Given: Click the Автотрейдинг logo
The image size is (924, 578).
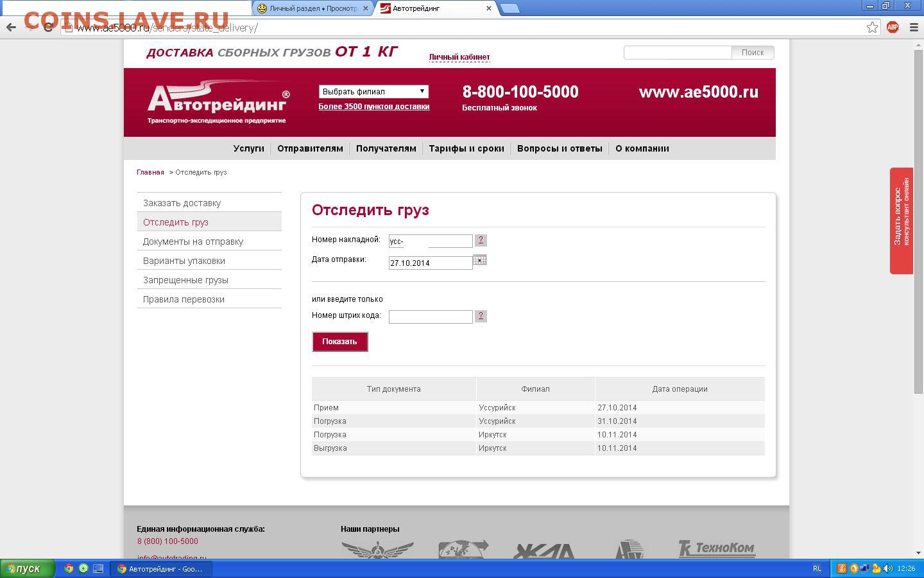Looking at the screenshot, I should [218, 102].
